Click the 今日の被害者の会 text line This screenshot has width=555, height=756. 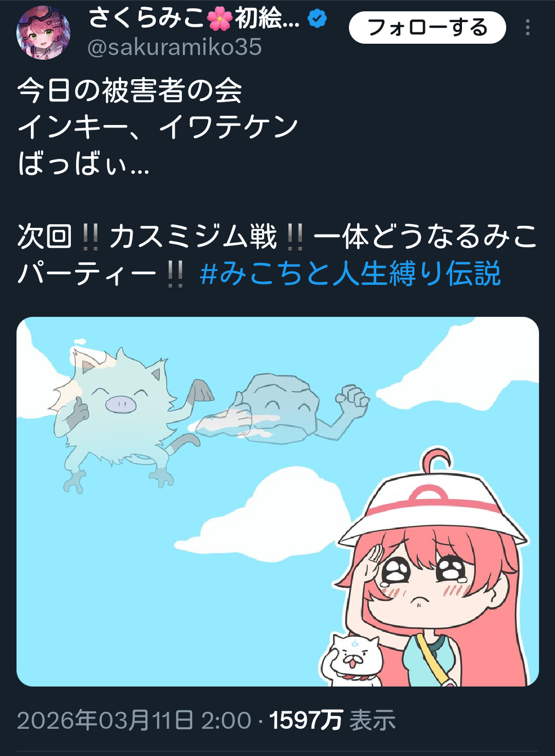pyautogui.click(x=130, y=91)
